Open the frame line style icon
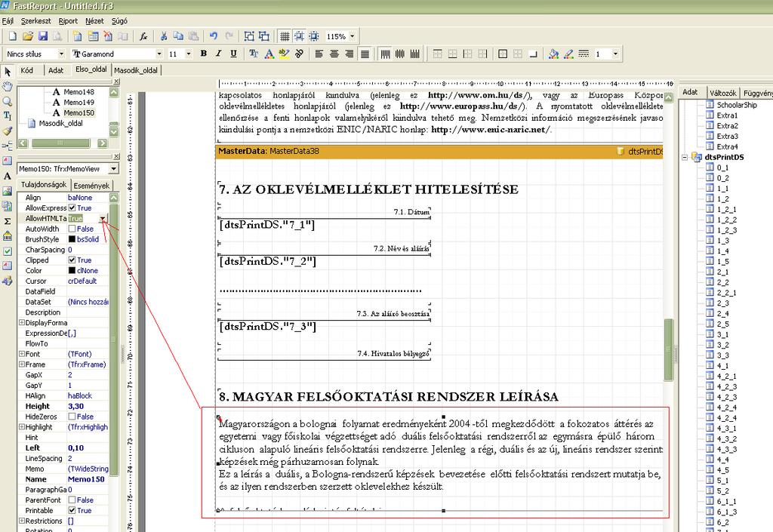Image resolution: width=773 pixels, height=532 pixels. [584, 54]
